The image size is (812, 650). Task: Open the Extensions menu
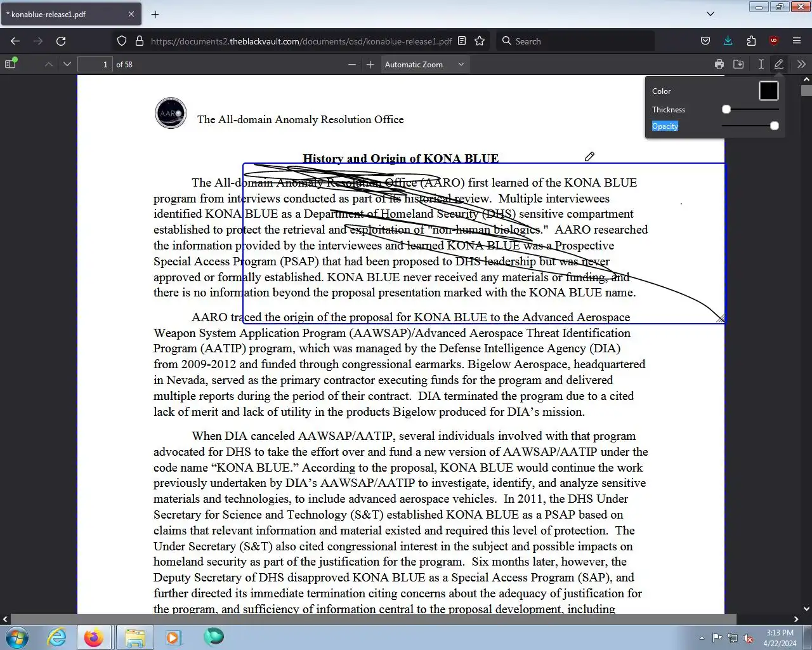[x=751, y=41]
